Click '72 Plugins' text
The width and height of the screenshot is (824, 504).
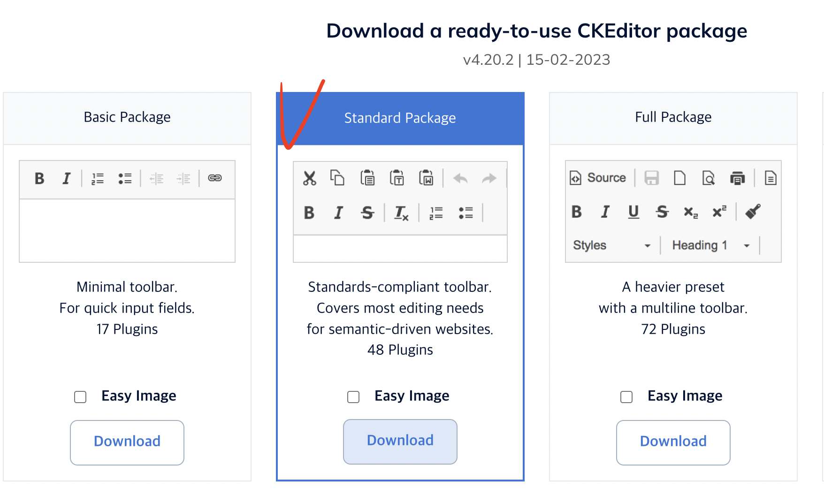[673, 329]
